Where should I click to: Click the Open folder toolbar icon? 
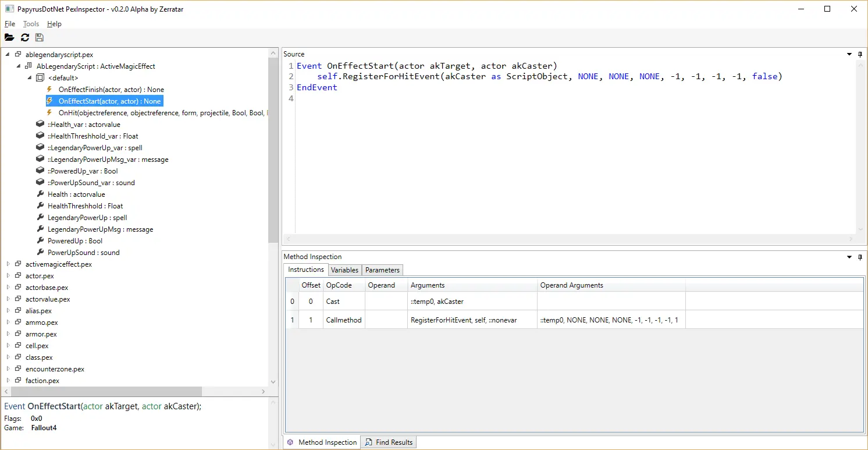(9, 38)
